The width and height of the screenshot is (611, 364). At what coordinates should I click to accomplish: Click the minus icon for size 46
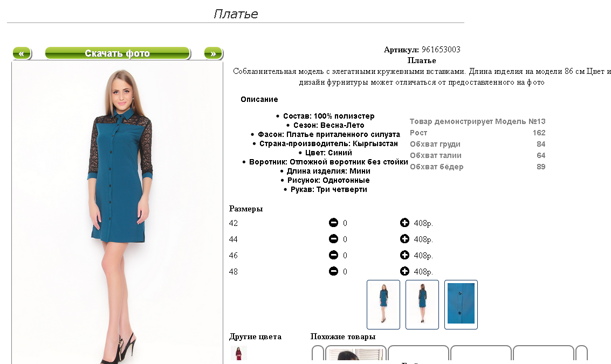(333, 255)
